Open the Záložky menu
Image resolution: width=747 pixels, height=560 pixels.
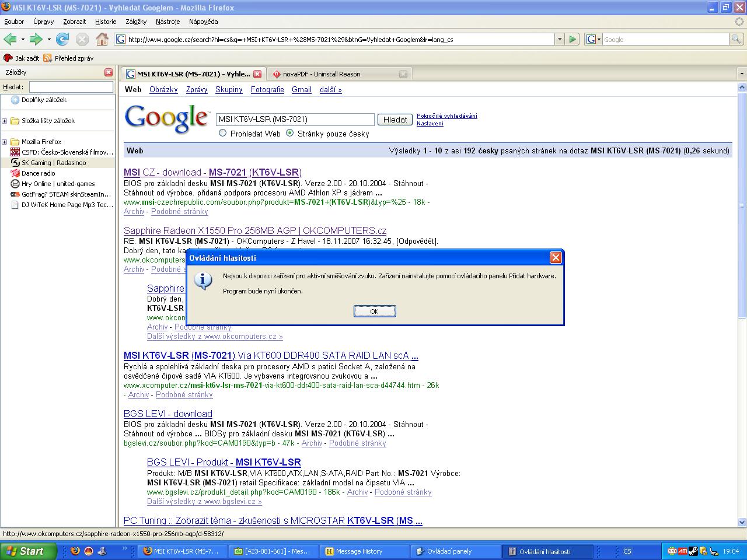pos(136,22)
